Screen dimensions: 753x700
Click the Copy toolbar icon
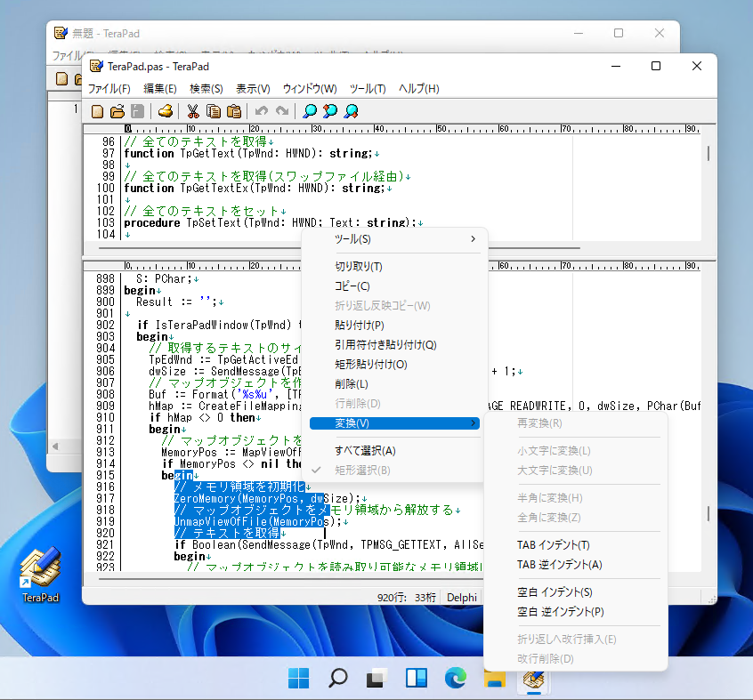(214, 111)
